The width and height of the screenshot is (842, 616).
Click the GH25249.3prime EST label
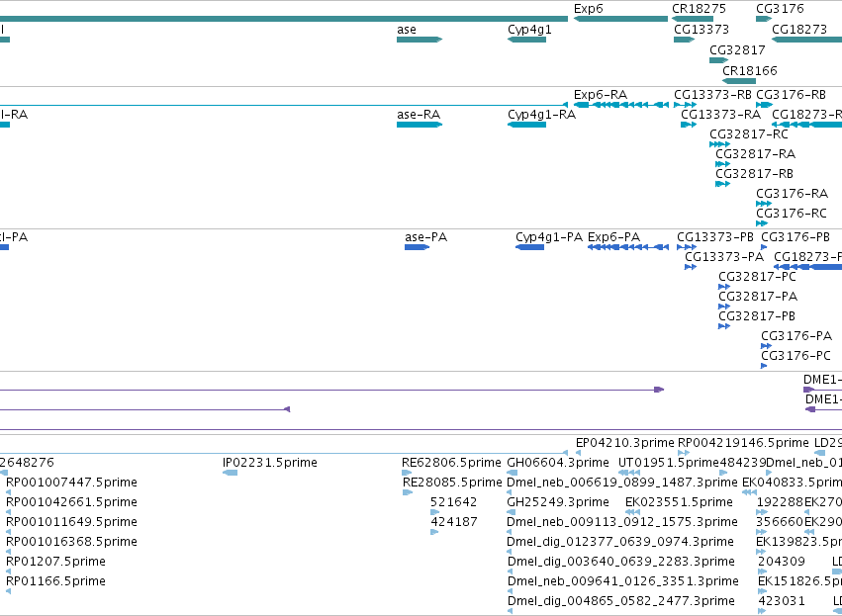[558, 502]
